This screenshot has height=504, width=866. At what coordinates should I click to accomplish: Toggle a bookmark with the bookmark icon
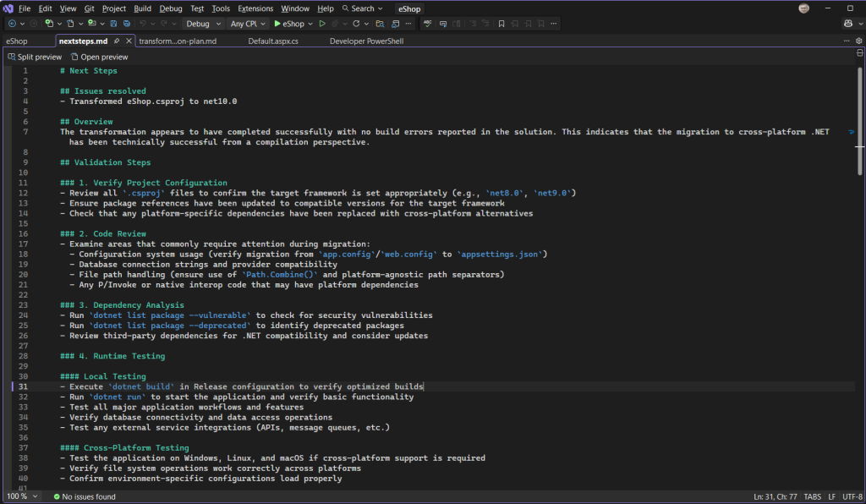pyautogui.click(x=502, y=24)
